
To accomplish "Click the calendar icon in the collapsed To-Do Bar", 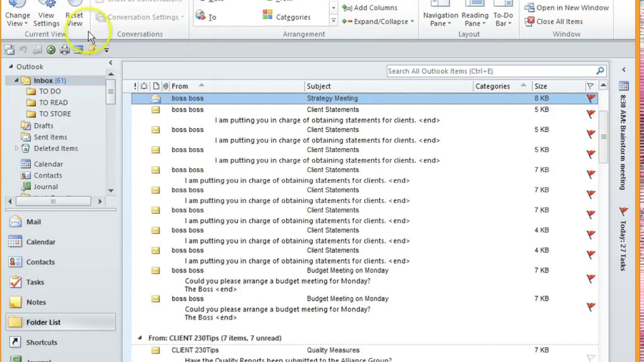I will coord(623,86).
